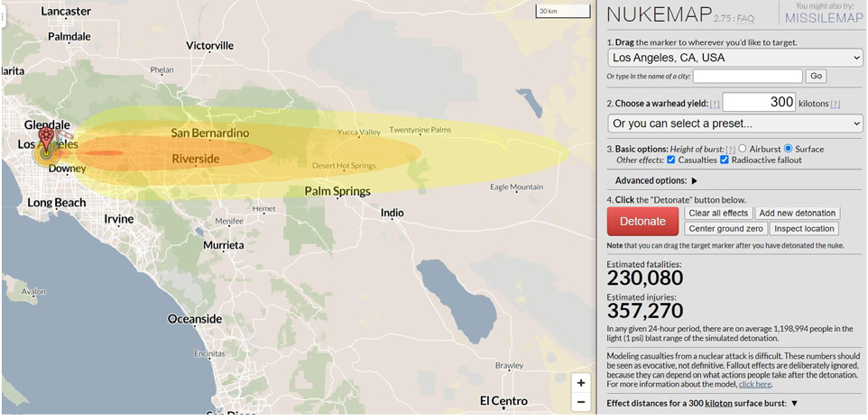Viewport: 868px width, 420px height.
Task: Click the NUKEMAP title logo
Action: click(660, 14)
